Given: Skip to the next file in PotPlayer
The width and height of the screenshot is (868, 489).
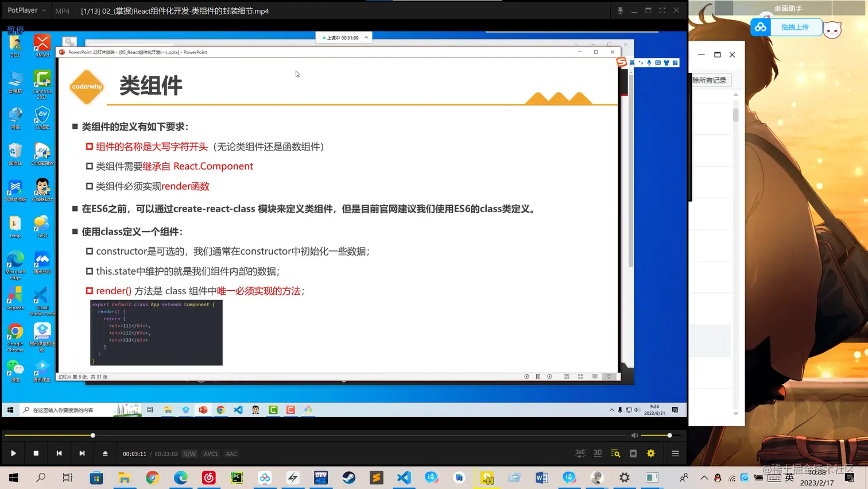Looking at the screenshot, I should pyautogui.click(x=82, y=453).
